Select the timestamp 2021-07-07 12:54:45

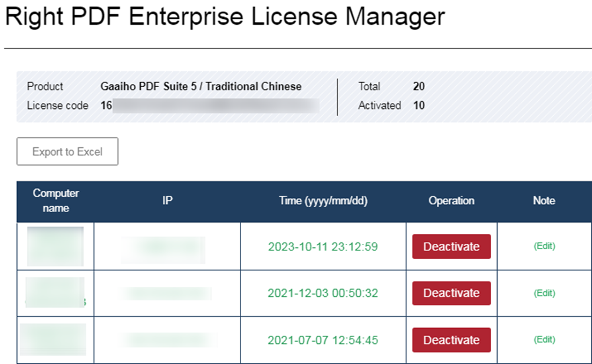coord(323,340)
